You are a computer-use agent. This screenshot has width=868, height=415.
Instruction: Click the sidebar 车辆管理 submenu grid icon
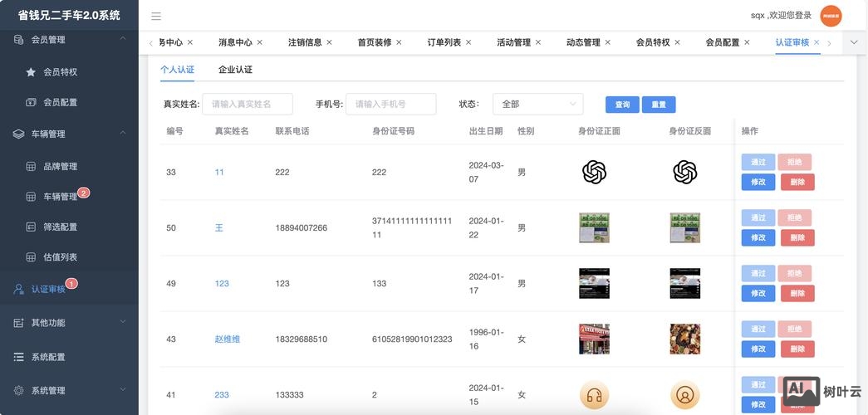pyautogui.click(x=31, y=197)
